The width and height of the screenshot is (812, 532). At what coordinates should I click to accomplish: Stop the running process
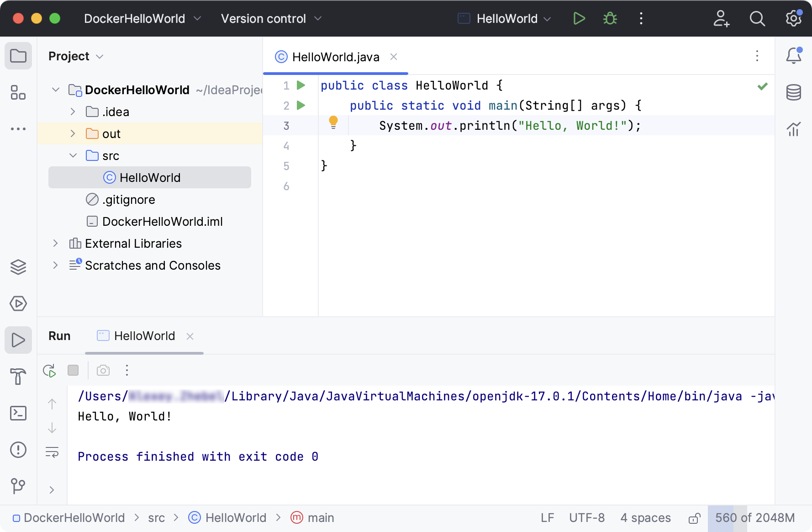click(73, 370)
